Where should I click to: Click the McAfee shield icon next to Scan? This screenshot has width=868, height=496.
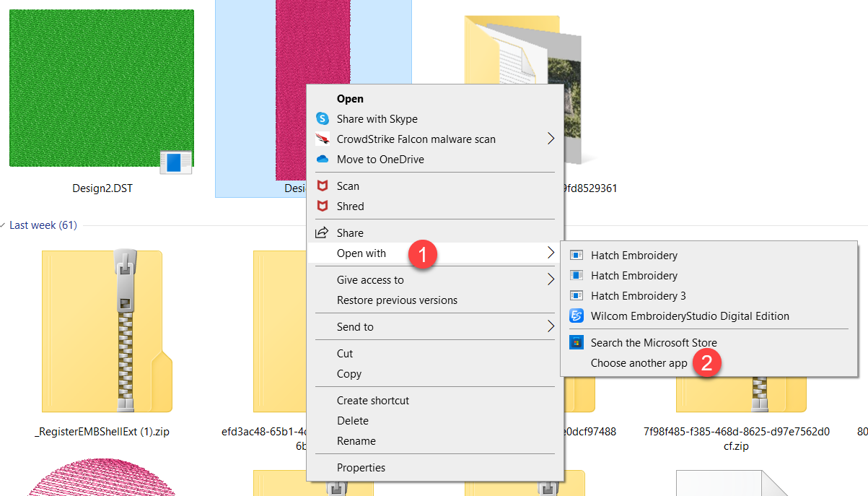[323, 186]
